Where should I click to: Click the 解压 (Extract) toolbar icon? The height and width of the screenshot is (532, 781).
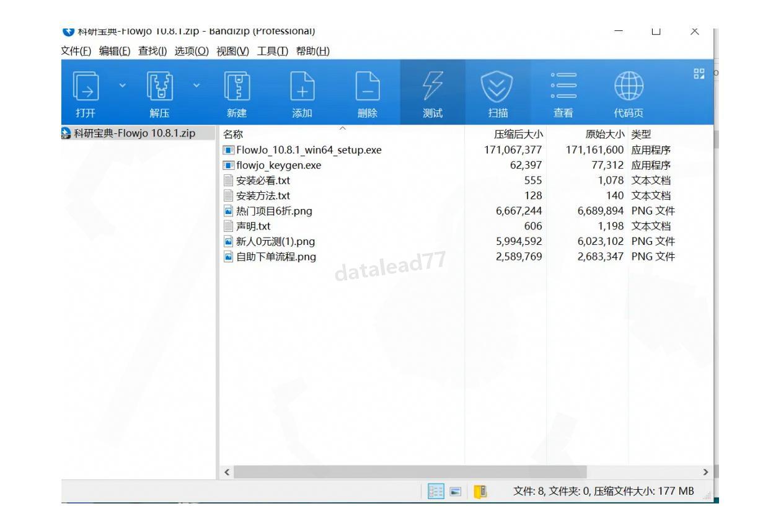[x=159, y=86]
